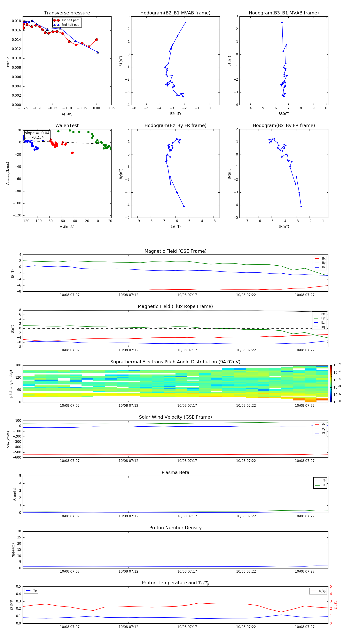Screen dimensions: 351x644
Task: Click '10/08 07:17' tick in GSE magnetic panel
Action: click(187, 295)
